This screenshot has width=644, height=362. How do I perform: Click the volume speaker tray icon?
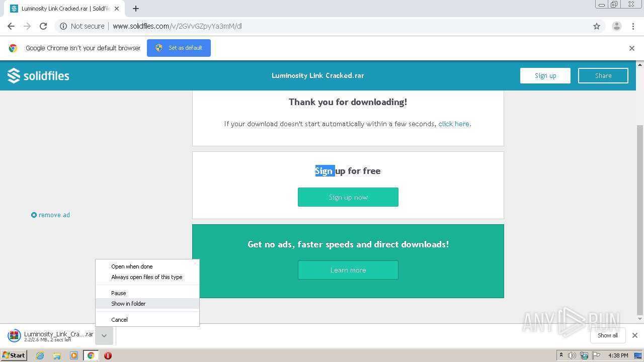(572, 355)
